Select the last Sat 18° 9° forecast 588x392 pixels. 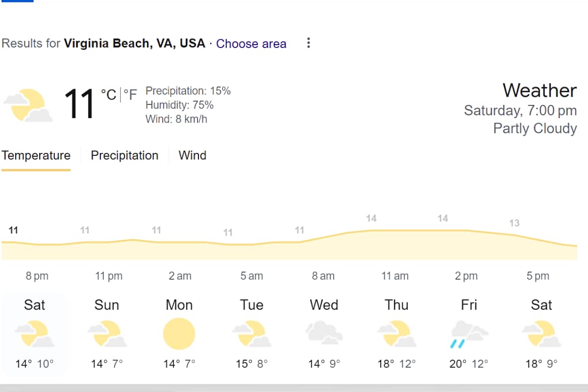(541, 334)
